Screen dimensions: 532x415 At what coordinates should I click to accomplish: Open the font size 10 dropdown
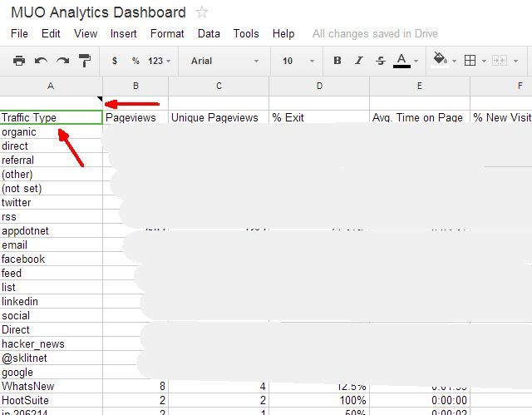click(x=298, y=61)
